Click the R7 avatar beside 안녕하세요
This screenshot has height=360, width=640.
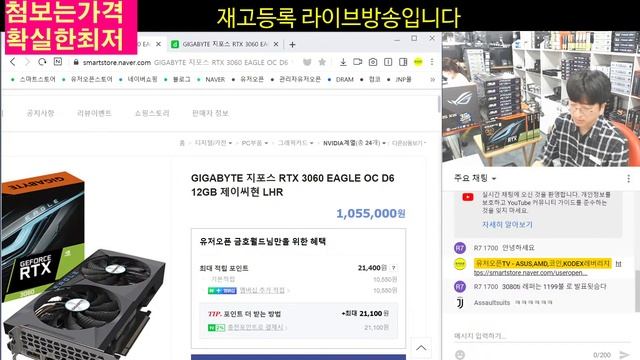[460, 248]
